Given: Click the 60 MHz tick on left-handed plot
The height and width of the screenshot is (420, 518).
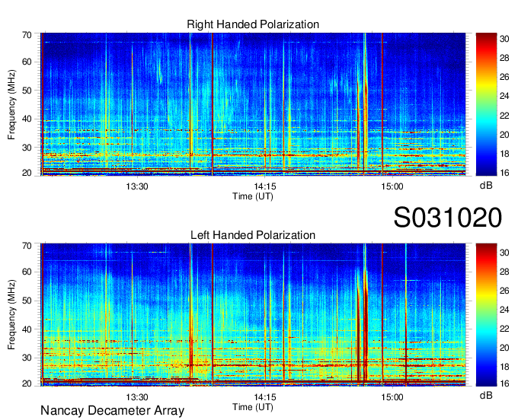Looking at the screenshot, I should 27,272.
